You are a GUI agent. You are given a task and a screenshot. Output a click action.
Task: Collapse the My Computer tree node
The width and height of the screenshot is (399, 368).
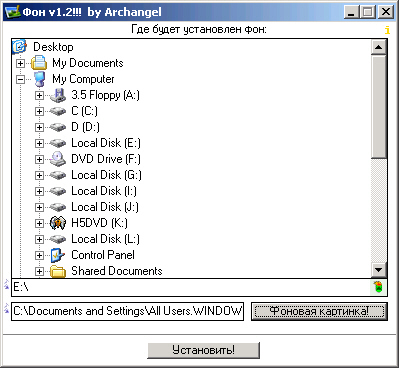[20, 79]
